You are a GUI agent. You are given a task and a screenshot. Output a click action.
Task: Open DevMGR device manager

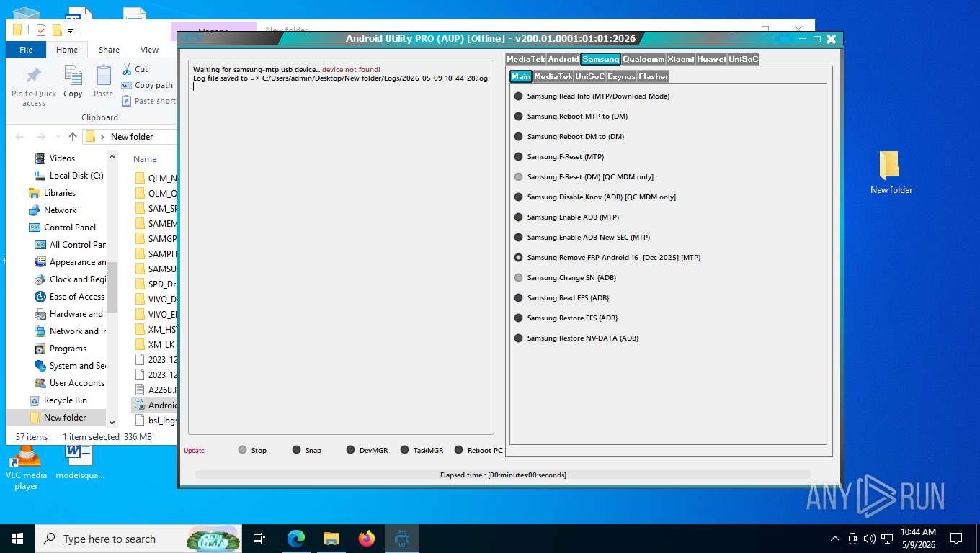pos(367,450)
